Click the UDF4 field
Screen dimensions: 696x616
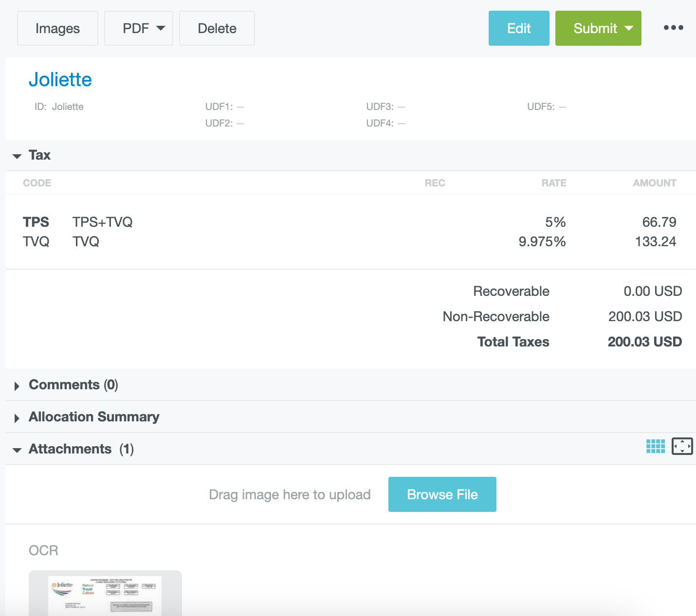[x=386, y=123]
